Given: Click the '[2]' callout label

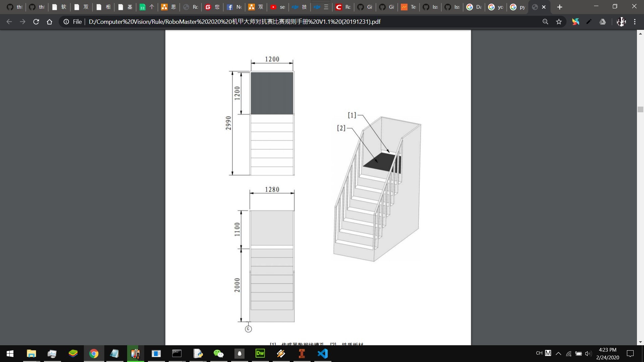Looking at the screenshot, I should coord(341,128).
